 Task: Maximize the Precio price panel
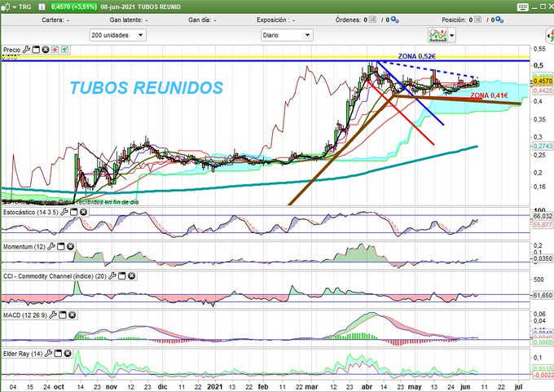click(36, 50)
